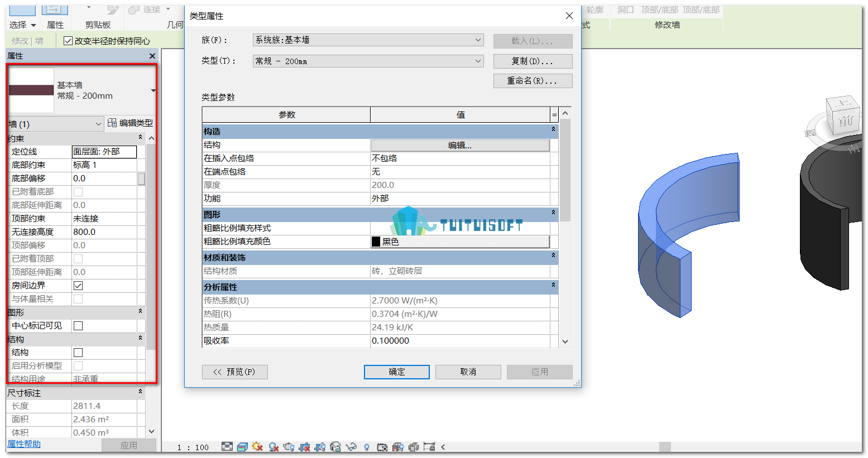The height and width of the screenshot is (458, 868).
Task: Click the 修改墙 ribbon panel label
Action: coord(667,25)
